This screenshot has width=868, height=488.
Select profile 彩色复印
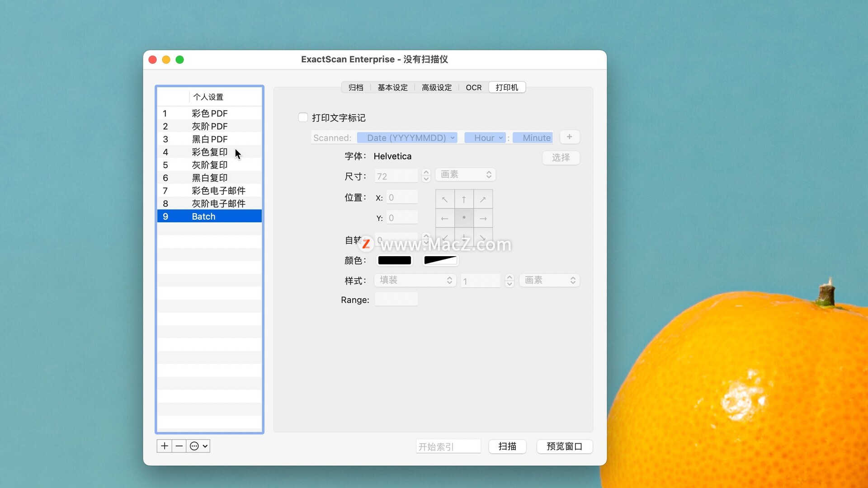210,152
